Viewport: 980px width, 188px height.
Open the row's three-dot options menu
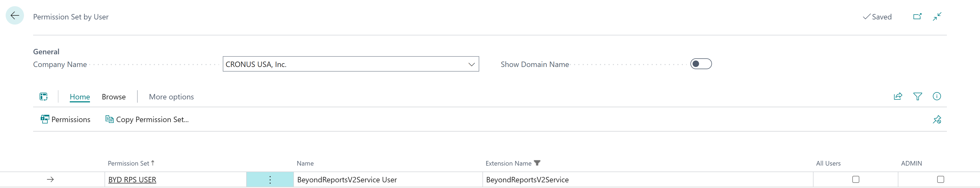(x=270, y=180)
